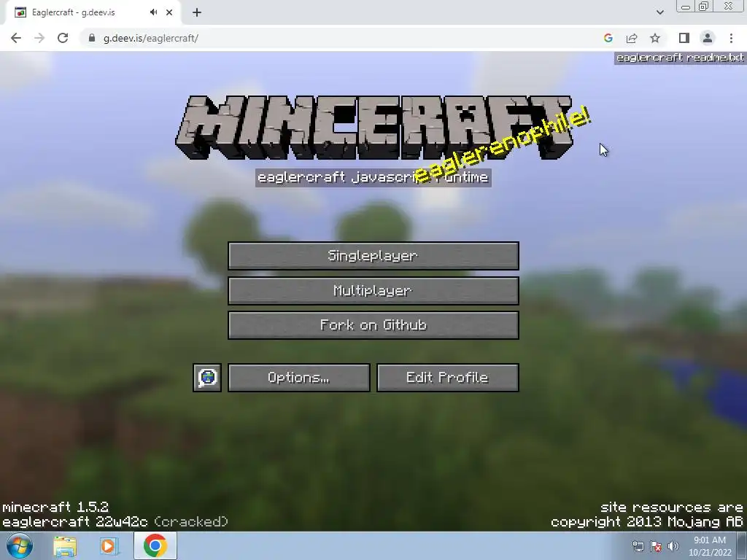Open the taskbar clock and date
Image resolution: width=747 pixels, height=560 pixels.
coord(709,546)
